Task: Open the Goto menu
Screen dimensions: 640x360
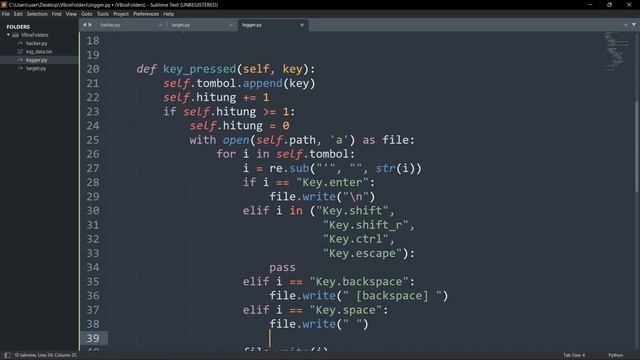Action: click(x=87, y=14)
